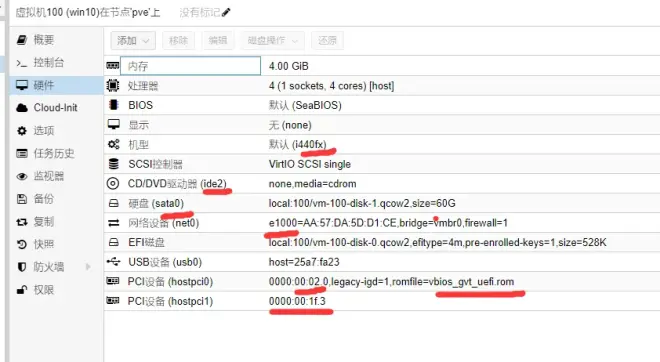Select the USB设备 (usb0) label
Screen dimensions: 660x362
coord(165,262)
